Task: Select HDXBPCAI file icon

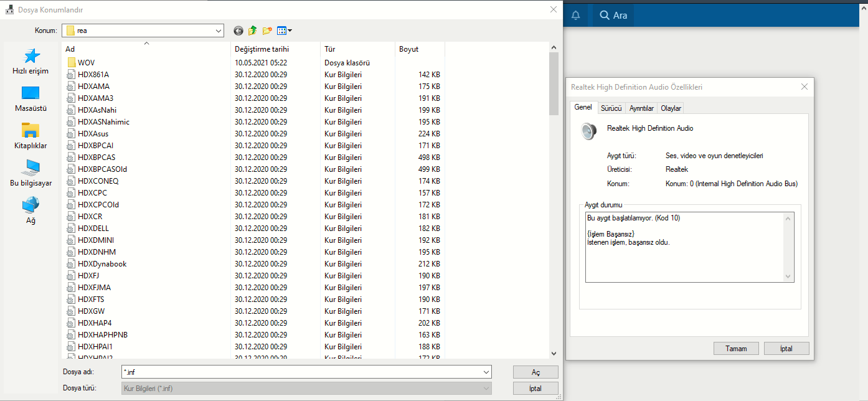Action: (71, 146)
